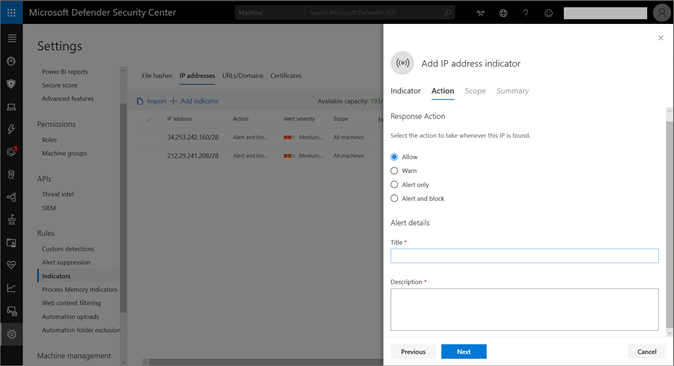This screenshot has height=366, width=674.
Task: Open Indicators under Rules
Action: 56,276
